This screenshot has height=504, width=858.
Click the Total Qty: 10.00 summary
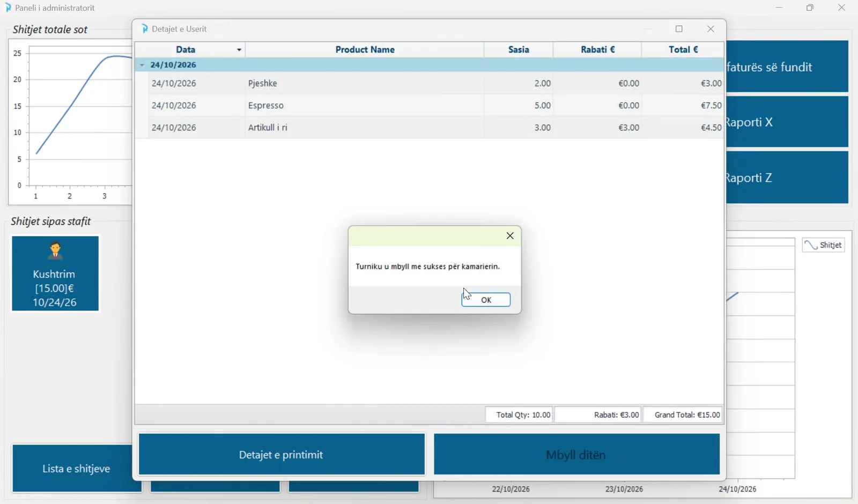click(519, 415)
